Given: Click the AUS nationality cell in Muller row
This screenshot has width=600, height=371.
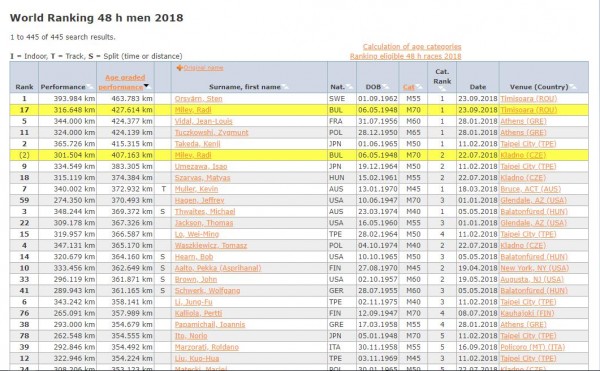Looking at the screenshot, I should (x=342, y=189).
